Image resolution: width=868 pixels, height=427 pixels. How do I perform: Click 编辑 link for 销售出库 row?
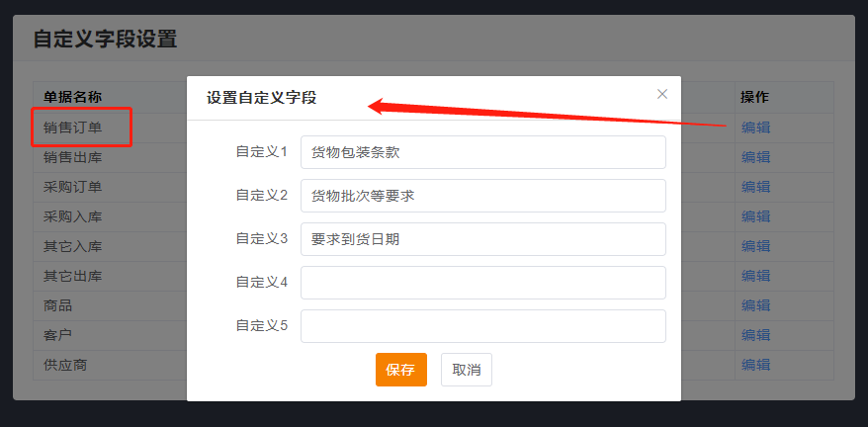(x=755, y=157)
